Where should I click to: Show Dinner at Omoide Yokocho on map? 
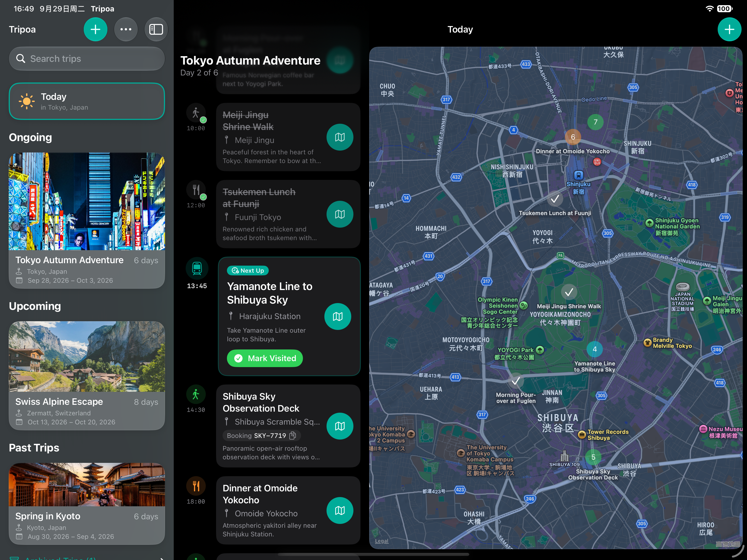coord(340,510)
